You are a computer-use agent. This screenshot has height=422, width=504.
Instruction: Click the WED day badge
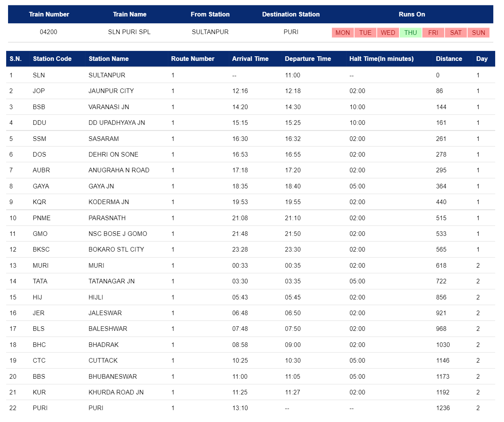388,33
